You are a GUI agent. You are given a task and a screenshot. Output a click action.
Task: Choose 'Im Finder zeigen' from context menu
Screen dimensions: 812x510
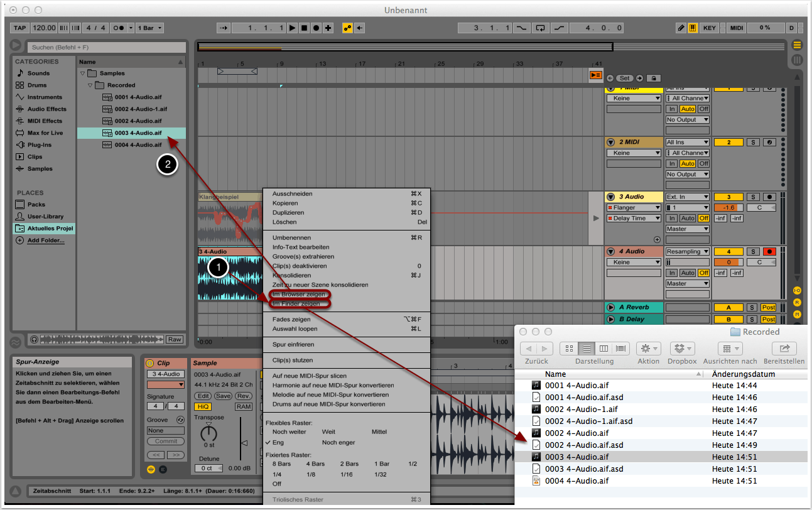(x=296, y=304)
